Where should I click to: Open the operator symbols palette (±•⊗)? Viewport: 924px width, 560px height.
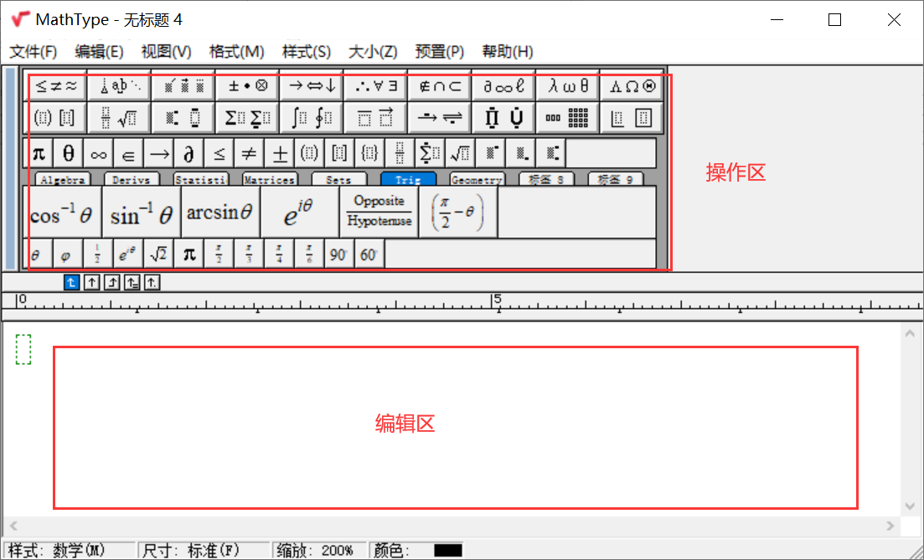tap(248, 86)
